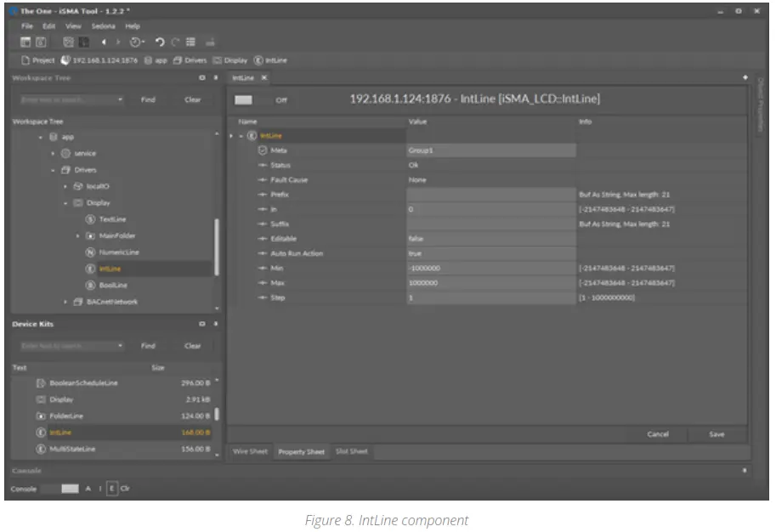This screenshot has width=776, height=532.
Task: Open Device Kits search field dropdown arrow
Action: [x=120, y=345]
